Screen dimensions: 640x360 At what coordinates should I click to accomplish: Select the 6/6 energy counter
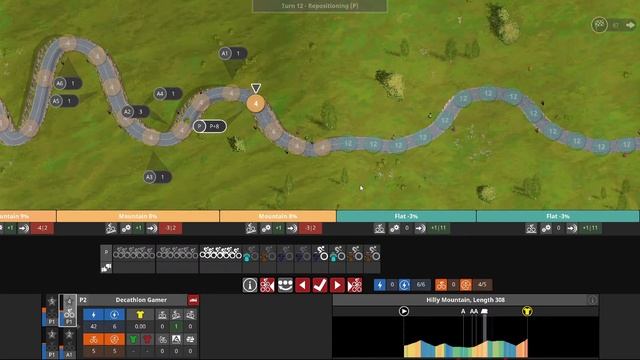pos(420,285)
